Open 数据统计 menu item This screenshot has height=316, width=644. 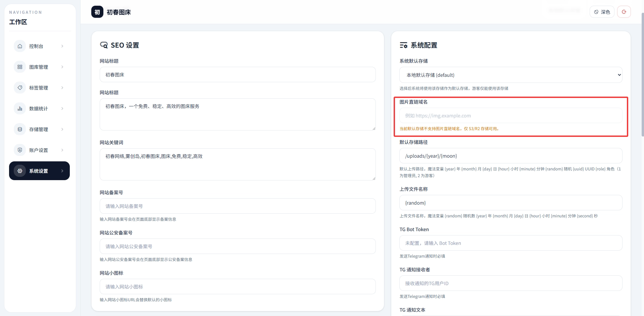pos(39,108)
